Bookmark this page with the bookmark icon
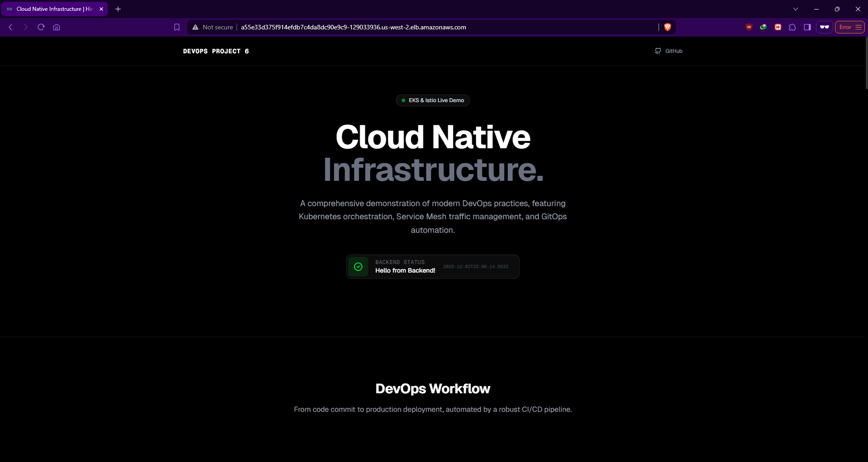 177,27
